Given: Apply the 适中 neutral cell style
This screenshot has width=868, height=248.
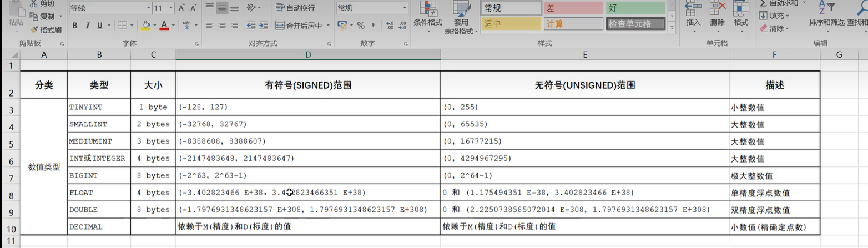Looking at the screenshot, I should click(x=511, y=24).
